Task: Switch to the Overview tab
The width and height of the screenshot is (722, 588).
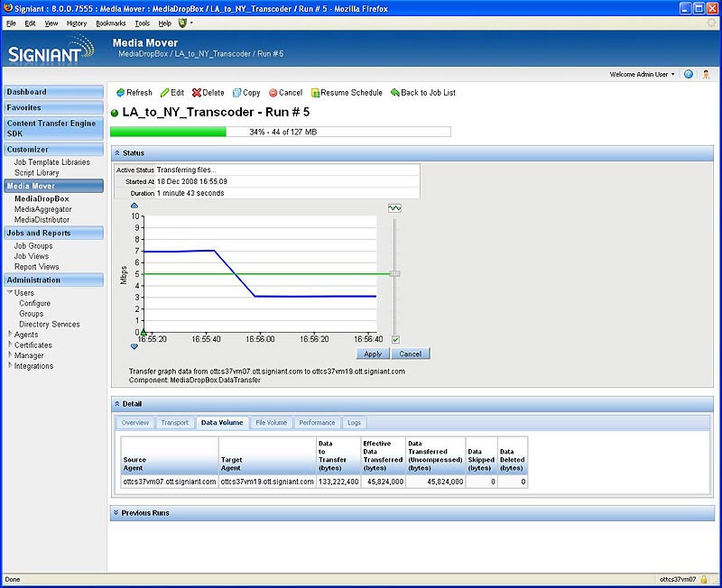Action: 134,423
